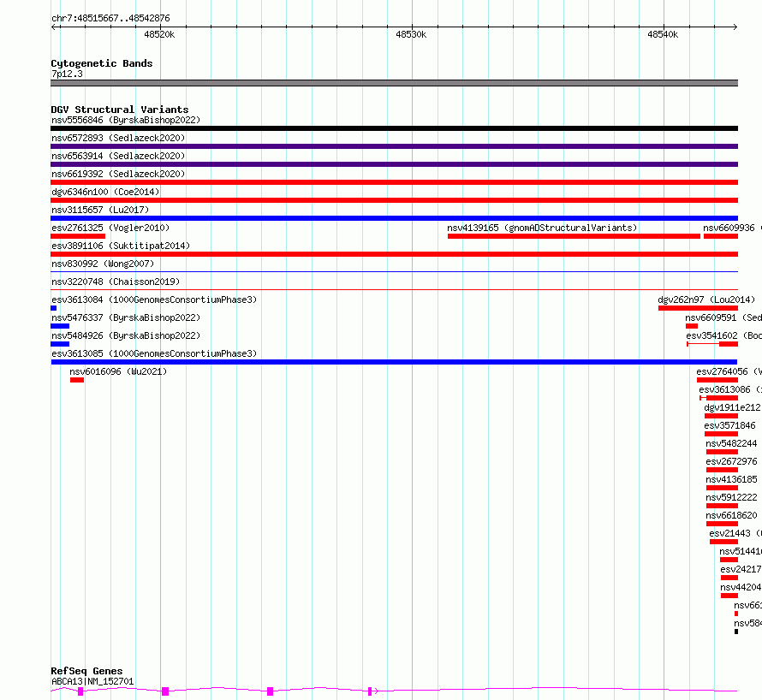Open the red nsv6619392 Sedlazeck2020 variant bar
This screenshot has height=700, width=762.
[394, 182]
